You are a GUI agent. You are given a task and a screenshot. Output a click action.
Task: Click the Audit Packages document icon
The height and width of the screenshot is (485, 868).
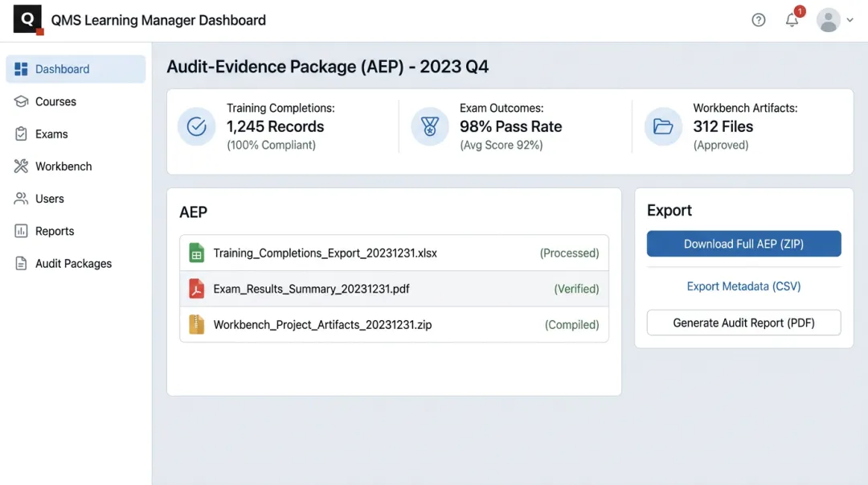pyautogui.click(x=21, y=263)
